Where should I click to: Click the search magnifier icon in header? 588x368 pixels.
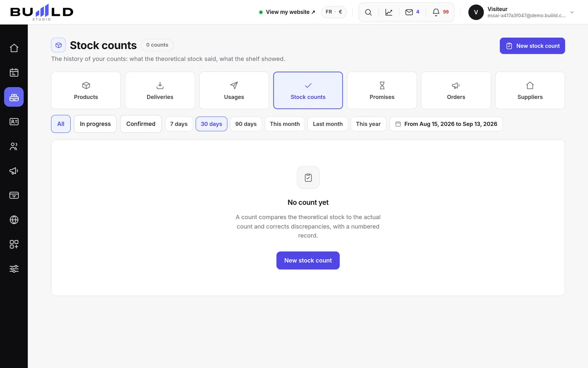[368, 12]
